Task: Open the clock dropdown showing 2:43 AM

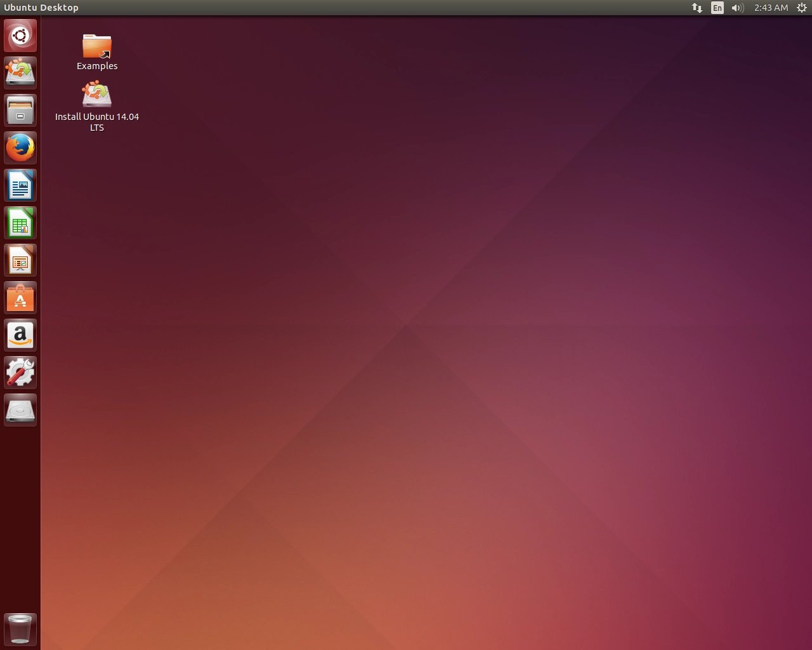Action: point(770,8)
